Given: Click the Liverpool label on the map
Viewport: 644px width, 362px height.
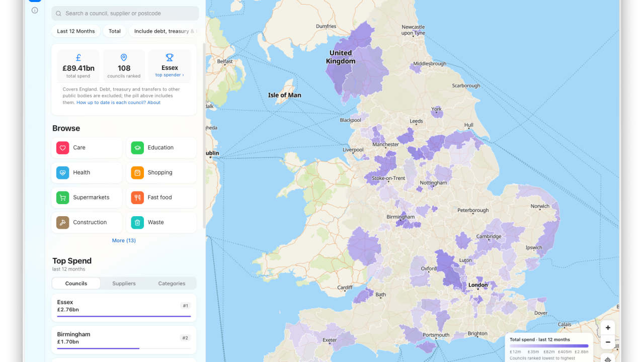Looking at the screenshot, I should (353, 150).
